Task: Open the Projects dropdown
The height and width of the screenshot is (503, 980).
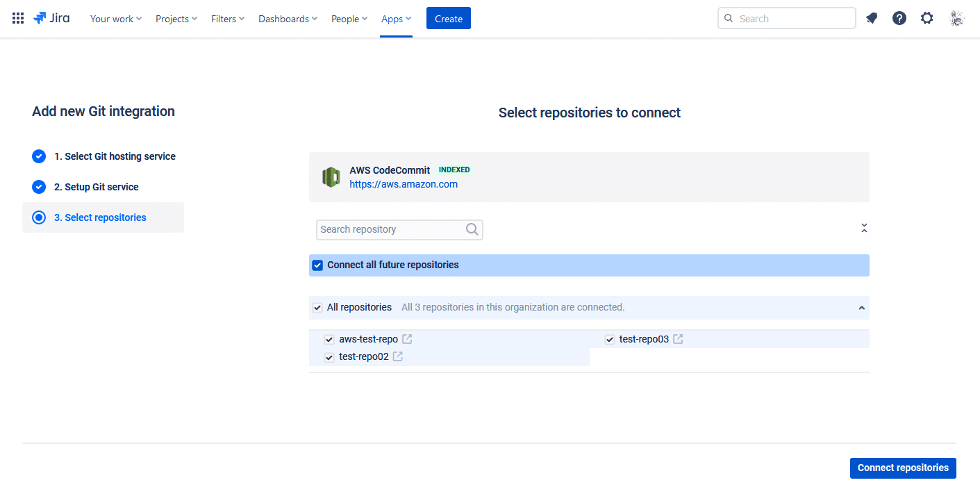Action: [x=176, y=19]
